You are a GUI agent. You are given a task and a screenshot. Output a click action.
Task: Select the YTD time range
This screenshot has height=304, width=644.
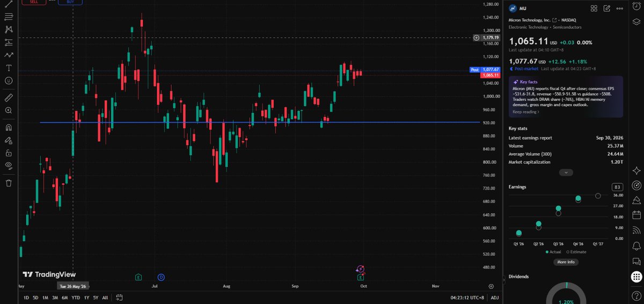[x=76, y=298]
